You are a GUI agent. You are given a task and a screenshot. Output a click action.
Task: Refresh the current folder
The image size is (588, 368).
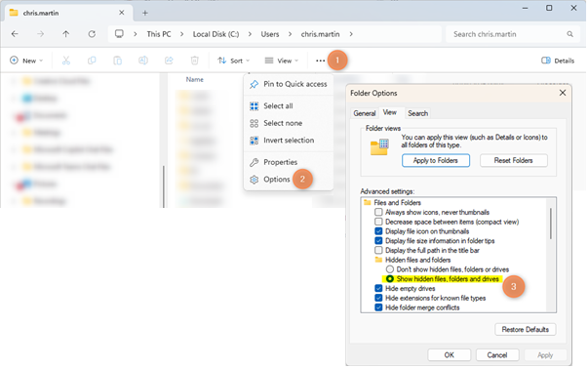click(92, 34)
